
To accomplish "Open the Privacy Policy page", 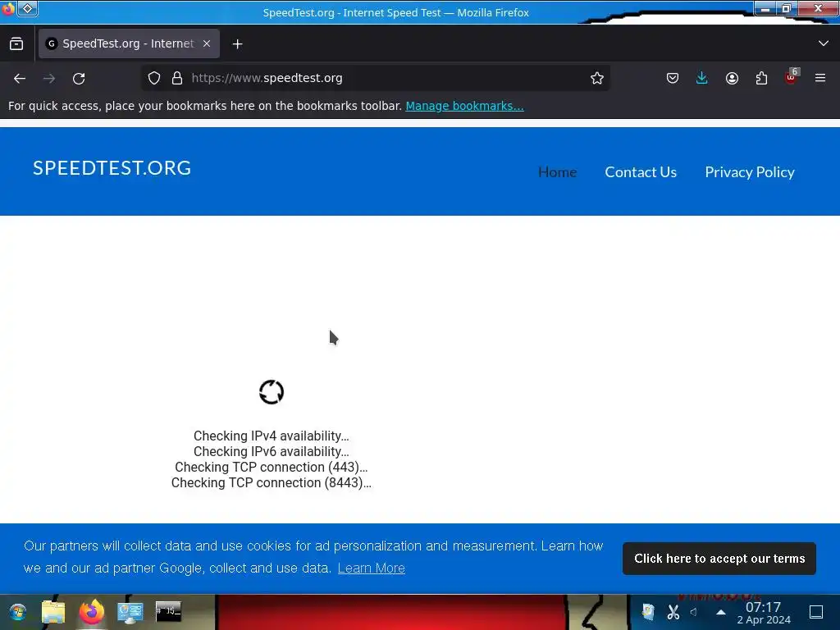I will (750, 172).
